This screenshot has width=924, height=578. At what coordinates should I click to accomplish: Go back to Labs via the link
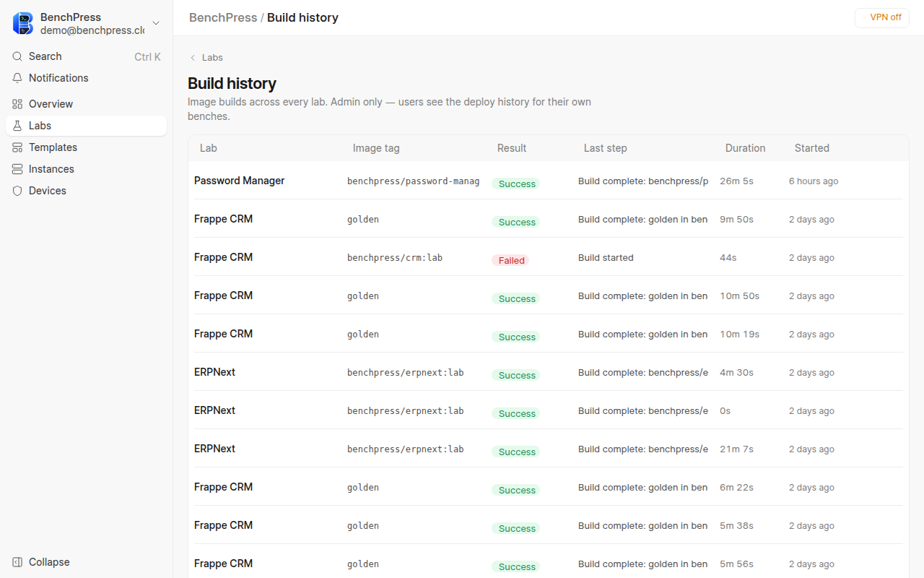(212, 58)
